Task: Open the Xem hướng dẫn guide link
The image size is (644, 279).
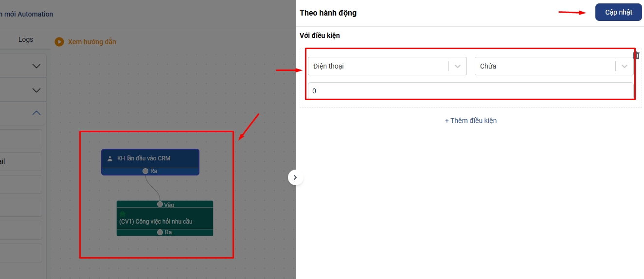Action: pyautogui.click(x=92, y=42)
